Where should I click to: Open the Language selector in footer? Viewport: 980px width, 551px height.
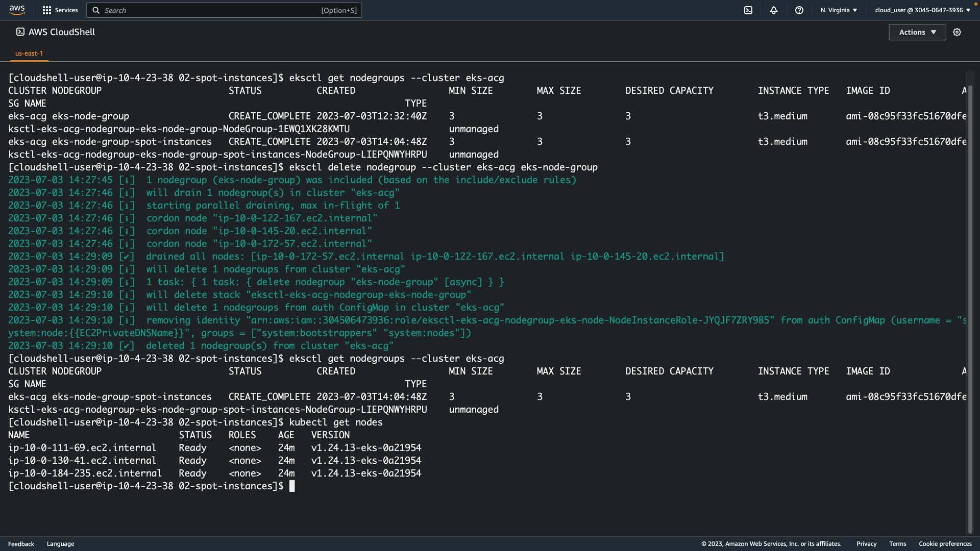point(60,544)
